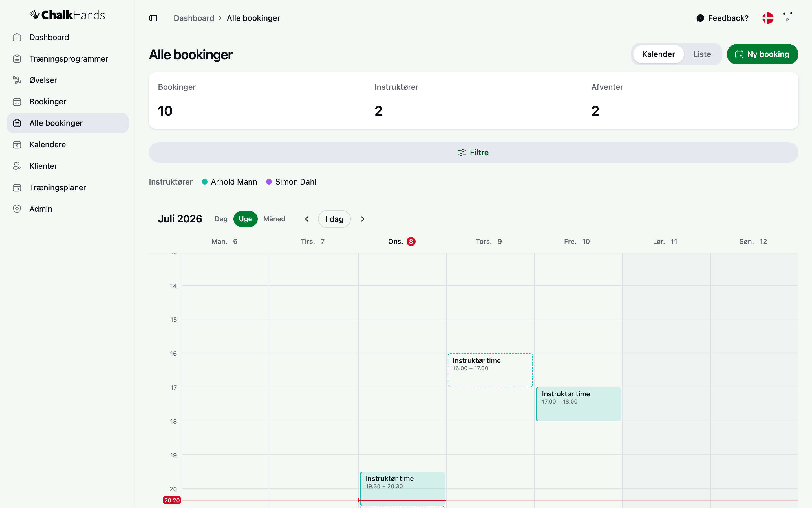
Task: Click the Feedback speech bubble icon
Action: (x=700, y=18)
